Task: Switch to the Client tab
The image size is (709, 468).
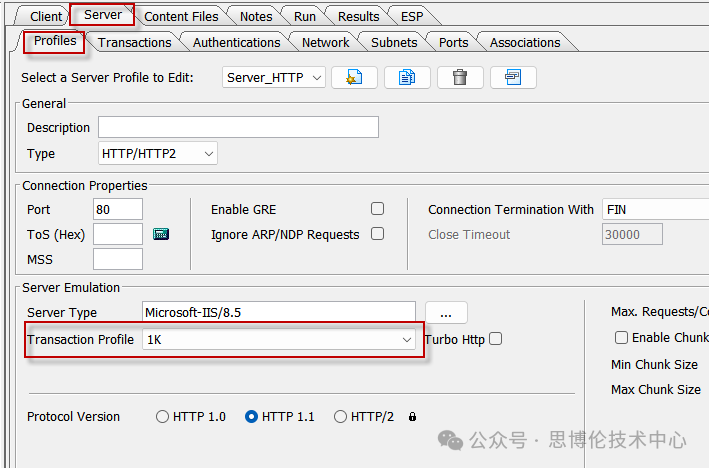Action: pos(46,17)
